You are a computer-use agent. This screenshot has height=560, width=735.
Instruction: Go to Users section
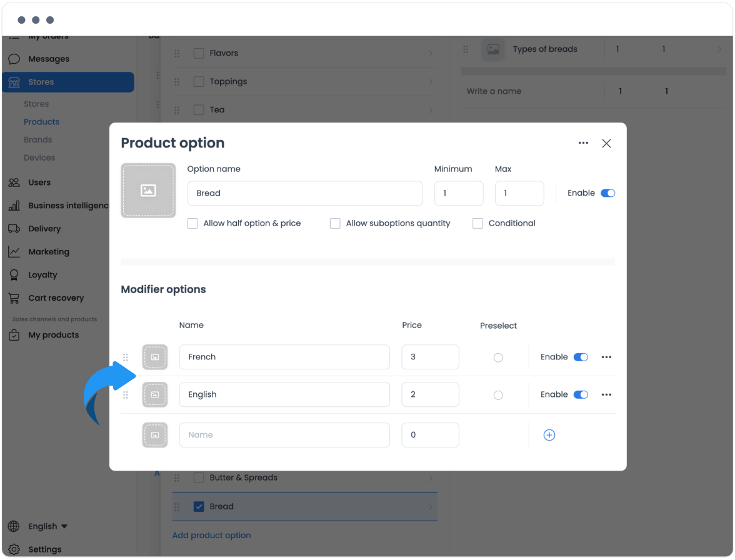(39, 182)
